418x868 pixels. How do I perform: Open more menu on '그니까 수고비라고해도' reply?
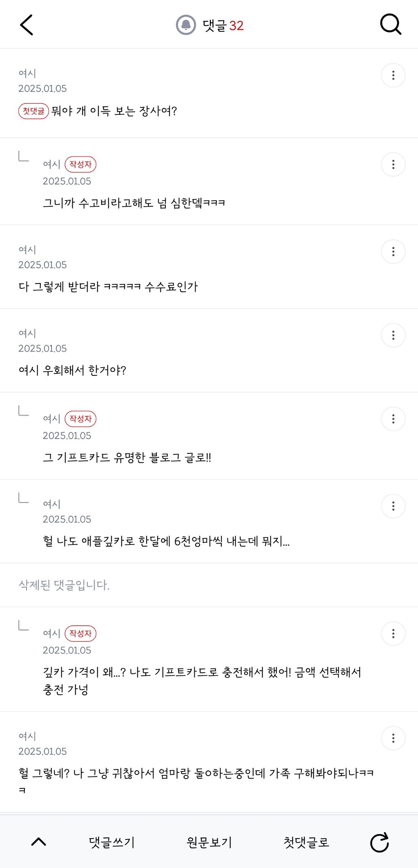(393, 165)
